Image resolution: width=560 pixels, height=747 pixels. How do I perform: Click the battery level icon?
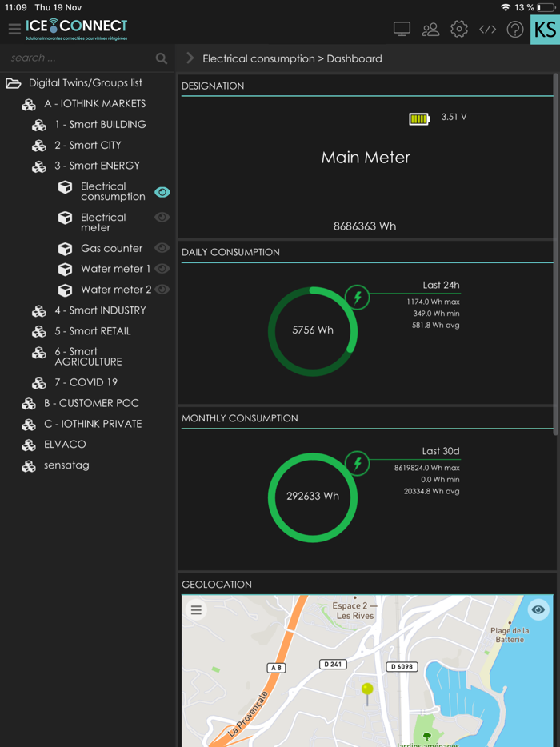point(419,118)
